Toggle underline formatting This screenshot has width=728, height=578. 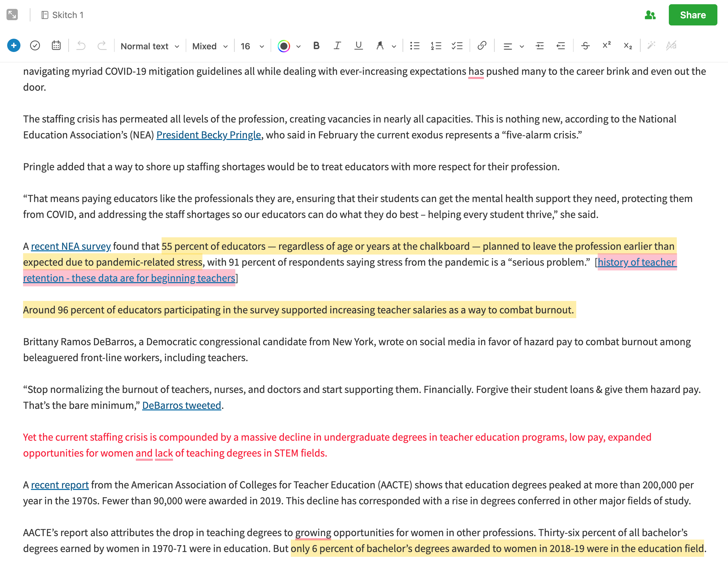359,46
